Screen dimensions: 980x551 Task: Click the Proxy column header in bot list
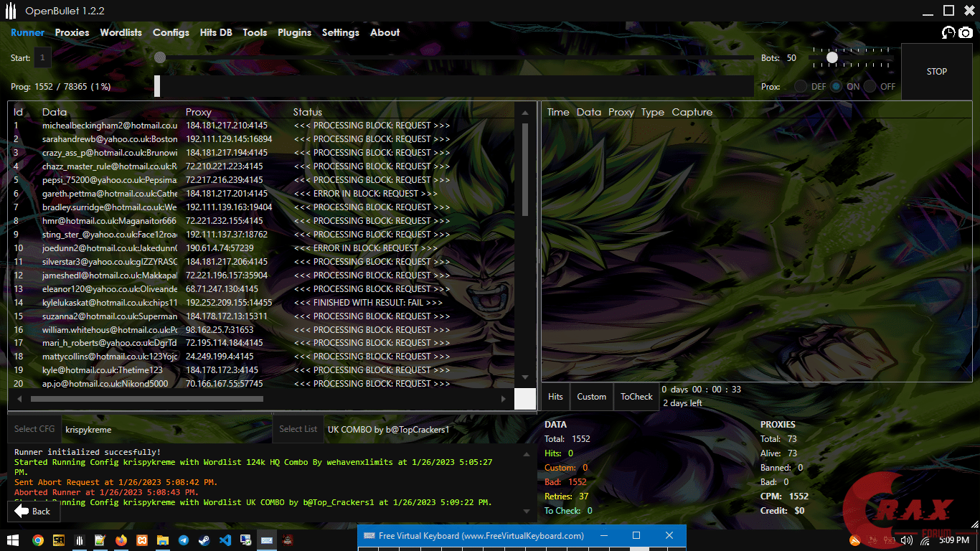[x=199, y=112]
